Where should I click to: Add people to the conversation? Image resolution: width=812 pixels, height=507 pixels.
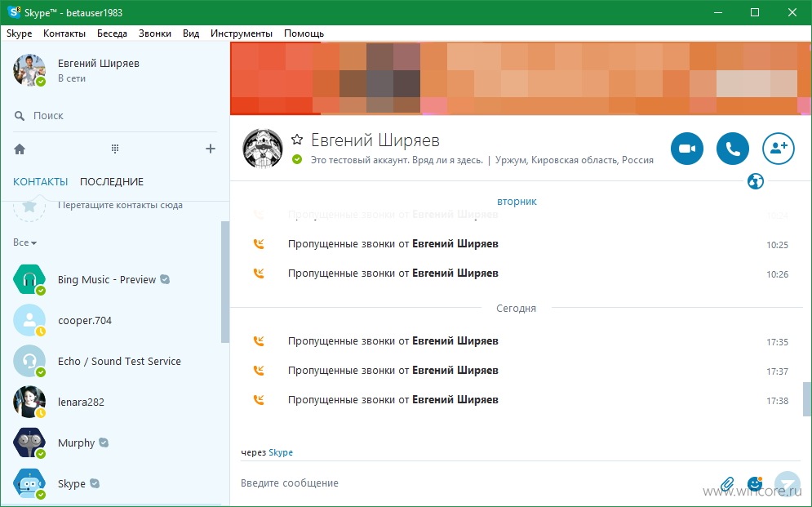[x=779, y=149]
